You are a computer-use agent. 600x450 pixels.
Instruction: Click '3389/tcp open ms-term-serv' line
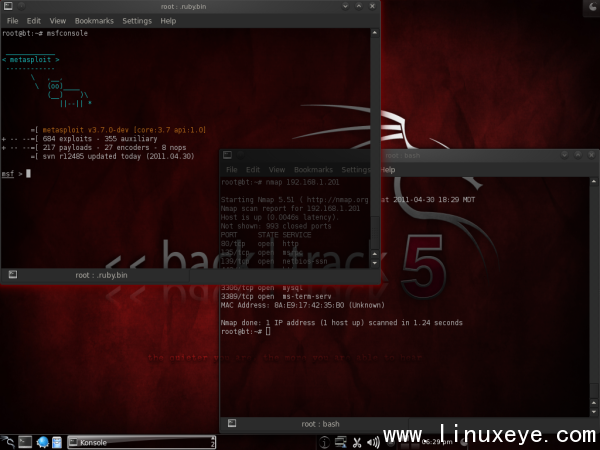276,297
